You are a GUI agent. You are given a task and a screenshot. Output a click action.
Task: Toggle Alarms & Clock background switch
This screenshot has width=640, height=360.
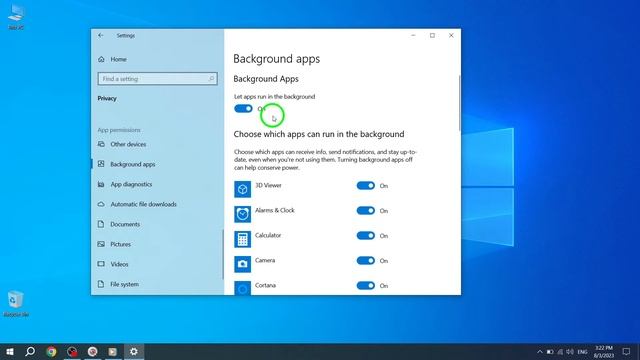[x=366, y=211]
